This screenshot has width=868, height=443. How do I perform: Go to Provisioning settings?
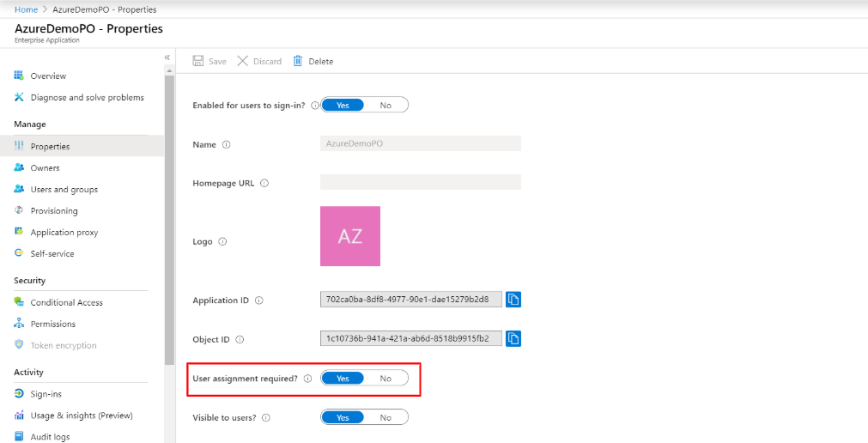[x=53, y=210]
